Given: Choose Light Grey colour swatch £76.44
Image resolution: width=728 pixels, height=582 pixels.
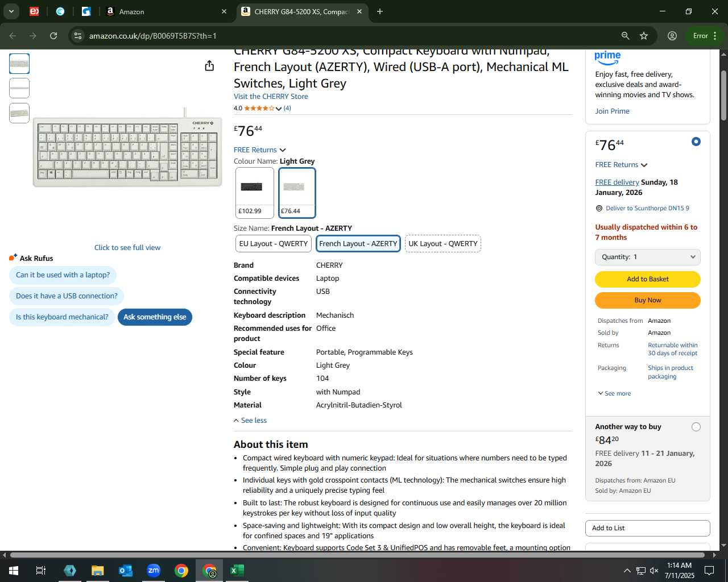Looking at the screenshot, I should 297,193.
